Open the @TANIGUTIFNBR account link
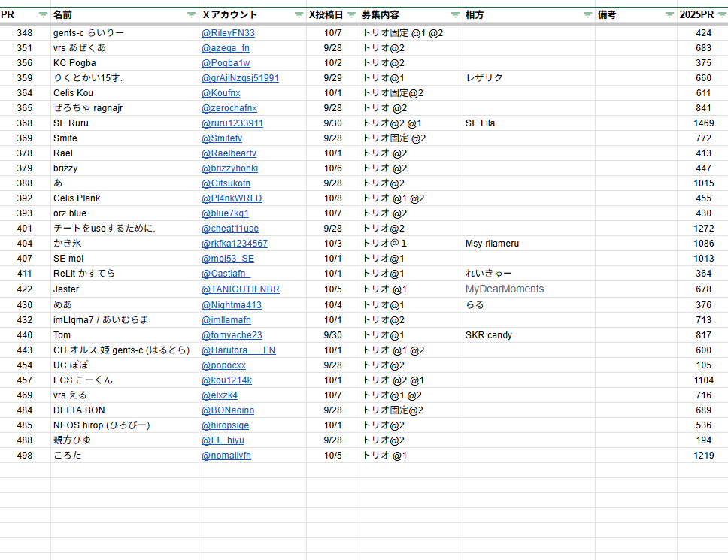Screen dimensions: 728x560 (x=241, y=289)
